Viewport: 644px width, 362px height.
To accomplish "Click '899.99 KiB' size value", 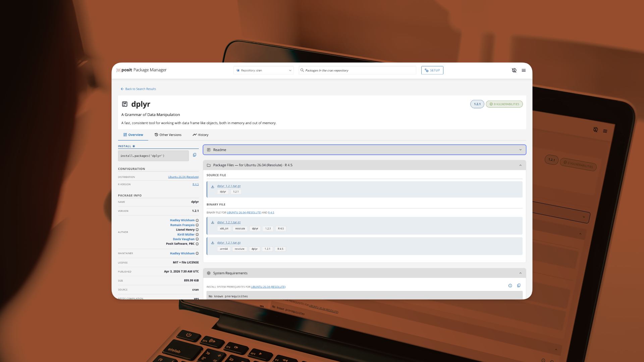I will 191,281.
